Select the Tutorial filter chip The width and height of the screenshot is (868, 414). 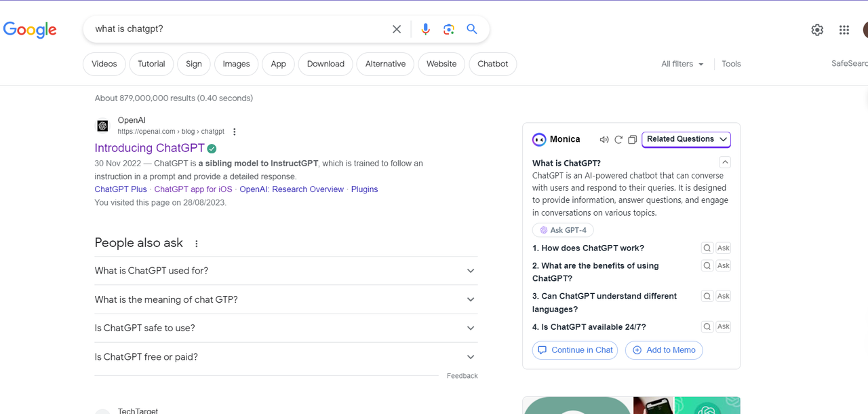point(151,64)
